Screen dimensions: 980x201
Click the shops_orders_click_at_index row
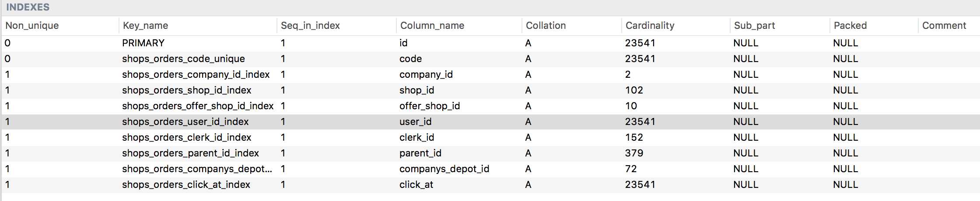490,185
